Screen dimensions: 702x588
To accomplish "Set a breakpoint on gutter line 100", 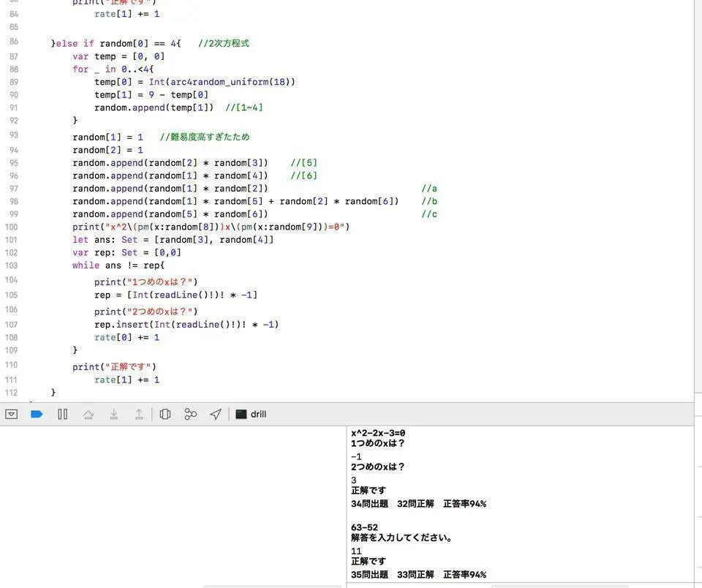I will click(12, 227).
